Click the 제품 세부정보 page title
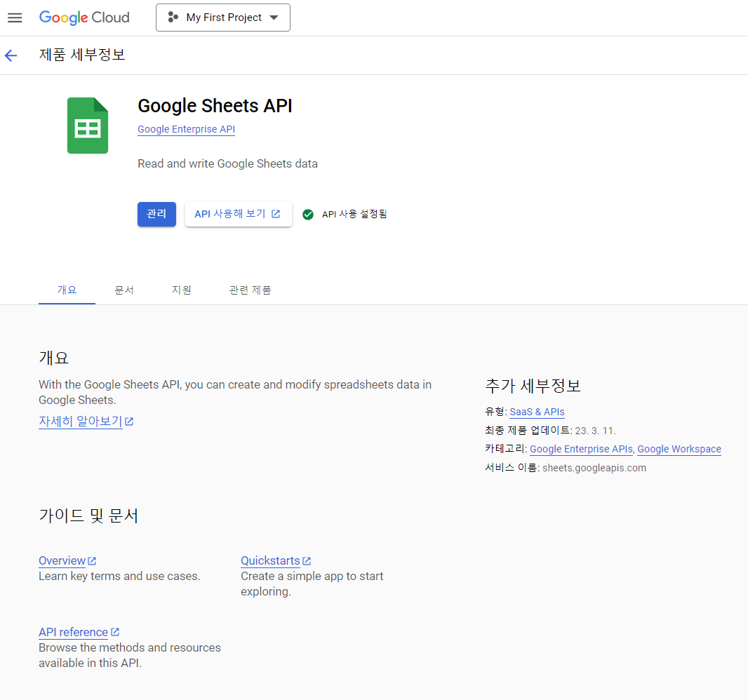Viewport: 748px width, 700px height. tap(82, 55)
